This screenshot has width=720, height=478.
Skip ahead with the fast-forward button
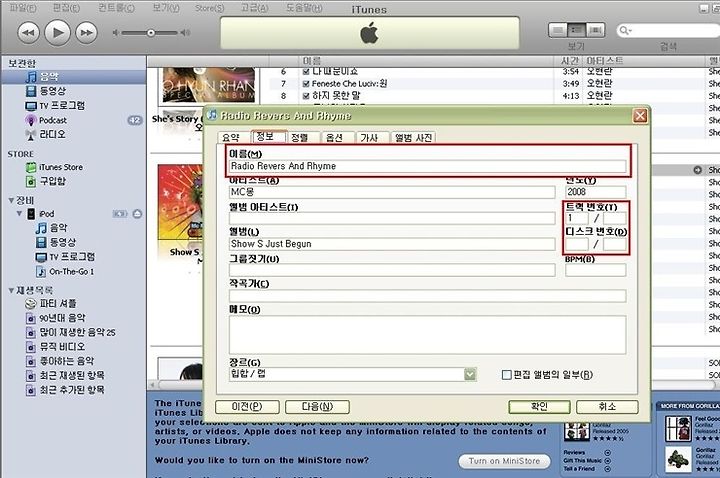pyautogui.click(x=86, y=33)
